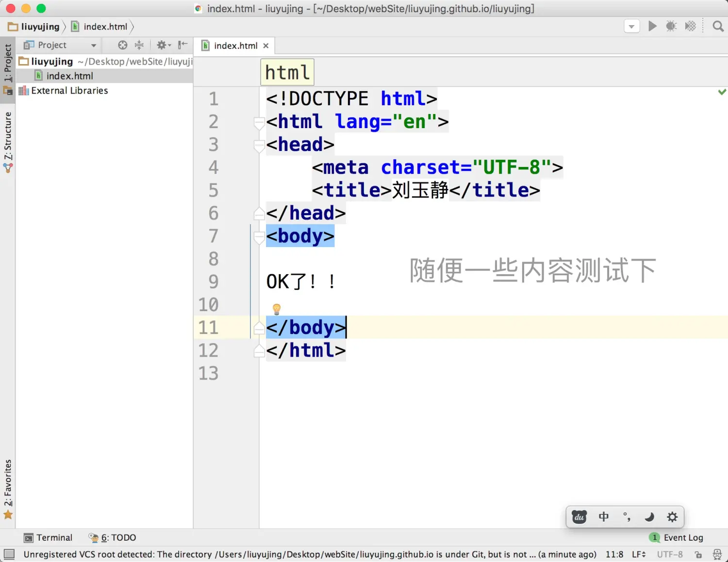Open the run configuration dropdown

pos(631,26)
